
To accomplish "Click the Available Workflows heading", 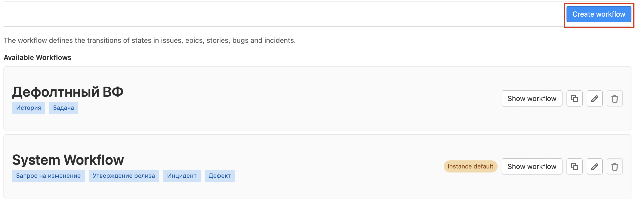I will (x=37, y=57).
